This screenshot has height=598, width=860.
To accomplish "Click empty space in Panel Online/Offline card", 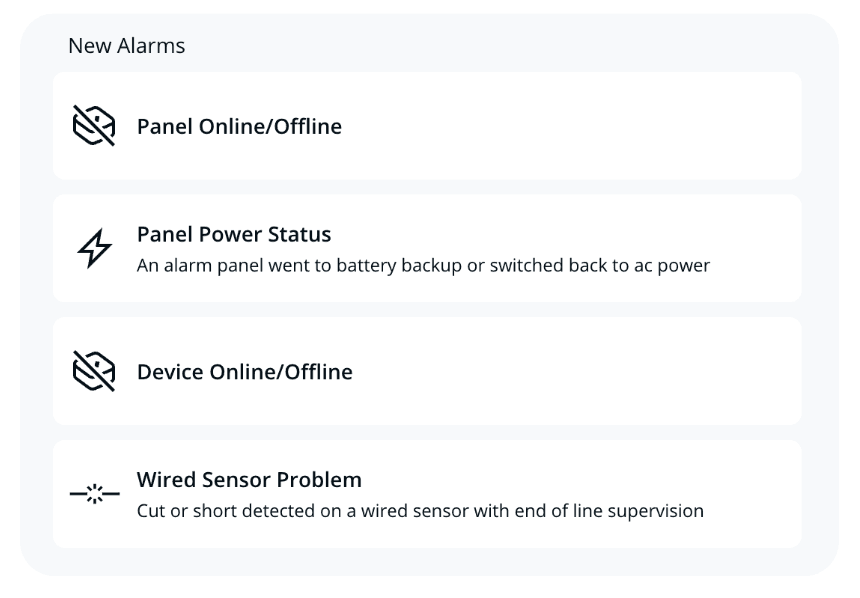I will pos(600,126).
